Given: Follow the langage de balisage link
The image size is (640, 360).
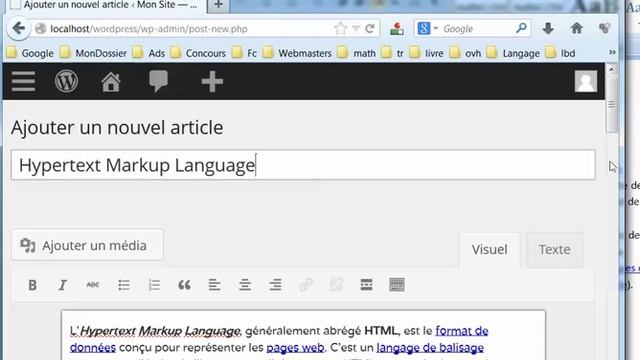Looking at the screenshot, I should [x=430, y=348].
